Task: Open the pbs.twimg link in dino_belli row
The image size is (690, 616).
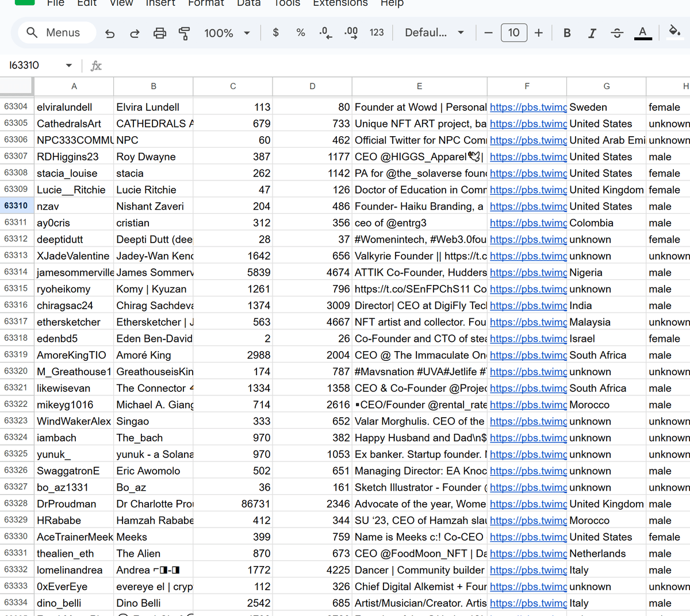Action: 528,603
